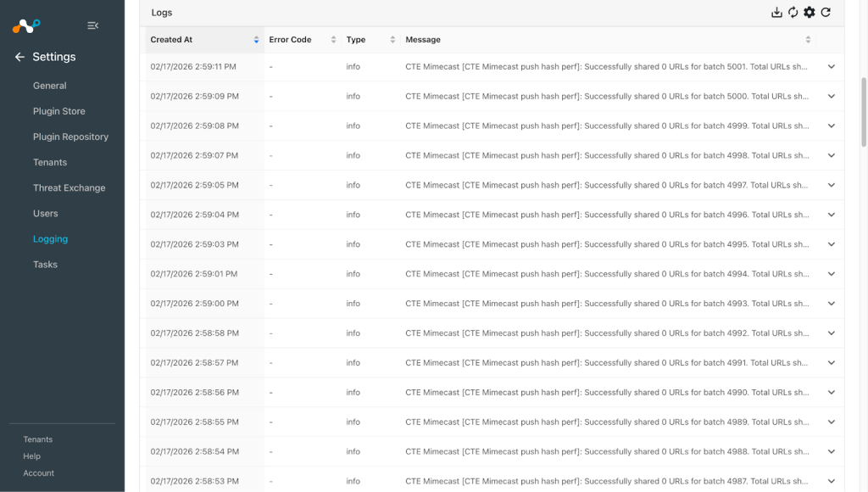Viewport: 868px width, 492px height.
Task: Select timestamp 02/17/2026 2:59:09 PM
Action: coord(194,97)
